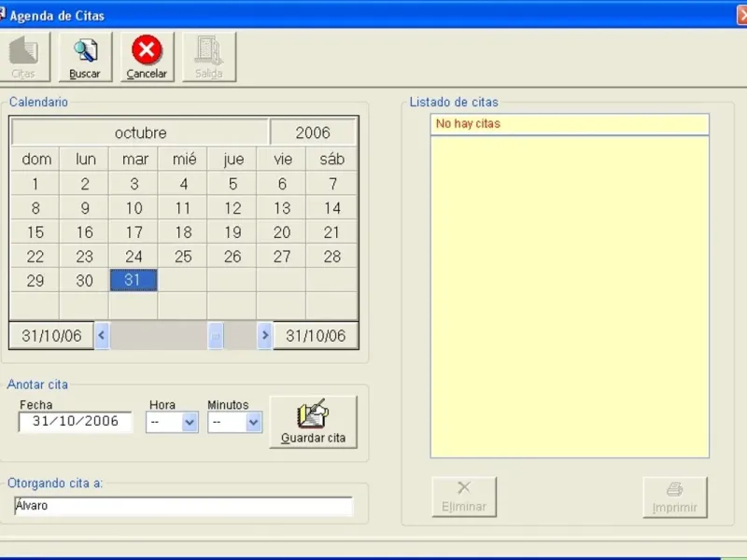747x560 pixels.
Task: Click the mié weekday header
Action: (184, 159)
